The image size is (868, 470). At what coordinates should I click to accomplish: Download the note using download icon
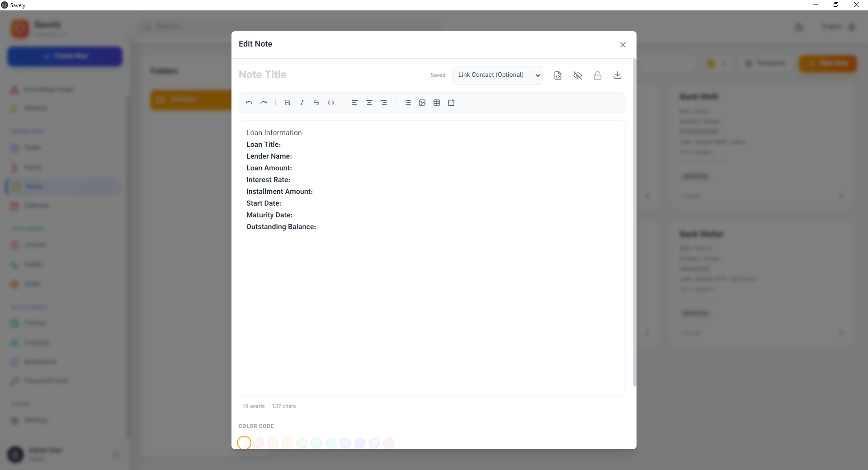tap(618, 75)
